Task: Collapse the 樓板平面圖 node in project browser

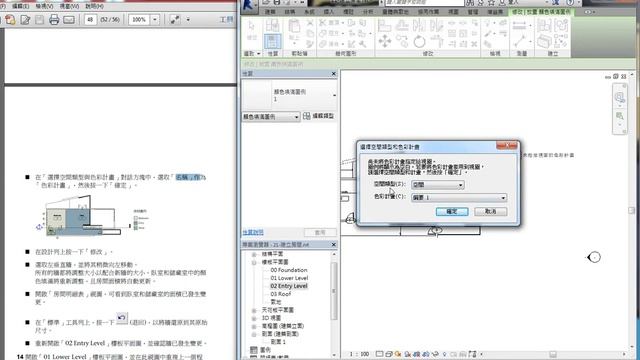Action: [254, 262]
